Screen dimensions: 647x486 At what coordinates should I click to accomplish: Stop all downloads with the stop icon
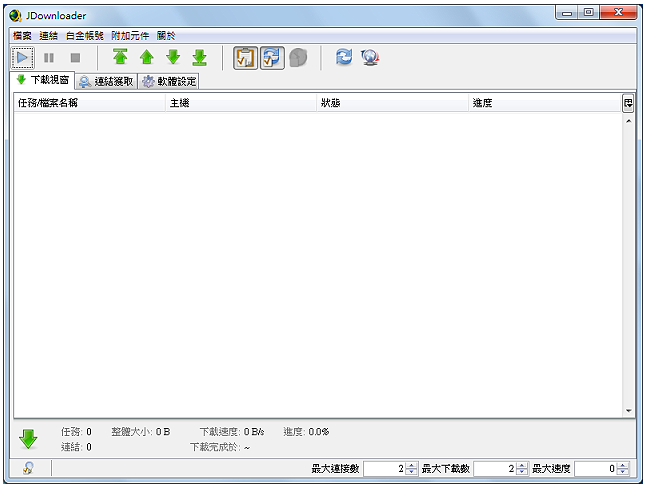pos(75,58)
